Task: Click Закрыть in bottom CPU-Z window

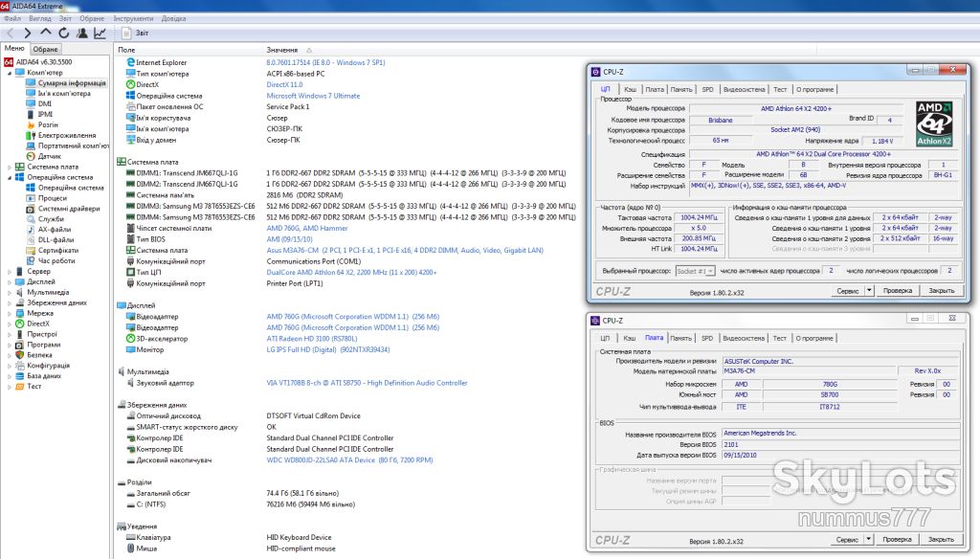Action: coord(941,540)
